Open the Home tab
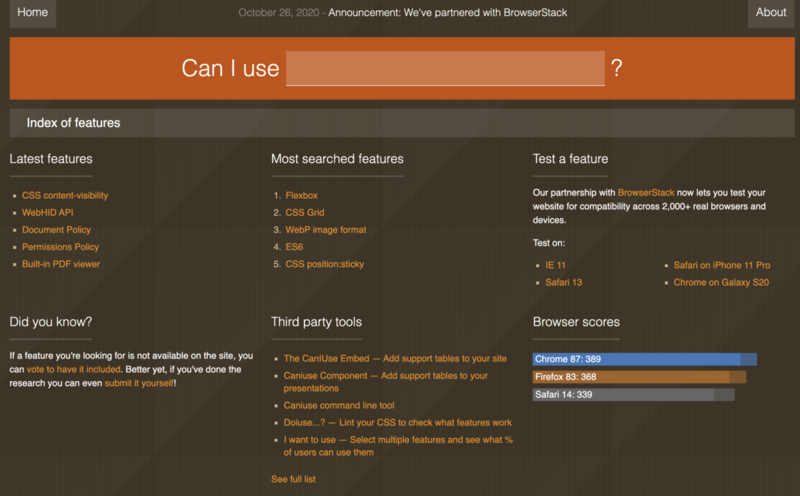Screen dimensions: 800x496 [33, 13]
